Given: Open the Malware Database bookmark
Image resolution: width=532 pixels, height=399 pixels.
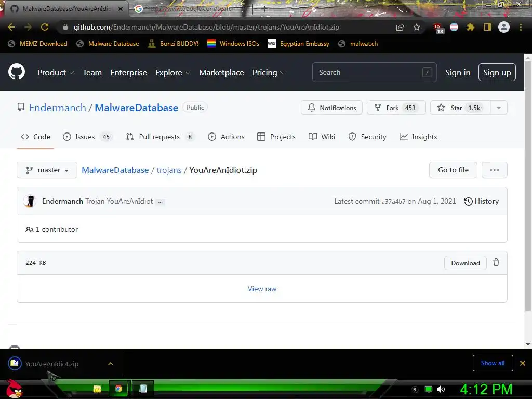Looking at the screenshot, I should pos(108,44).
